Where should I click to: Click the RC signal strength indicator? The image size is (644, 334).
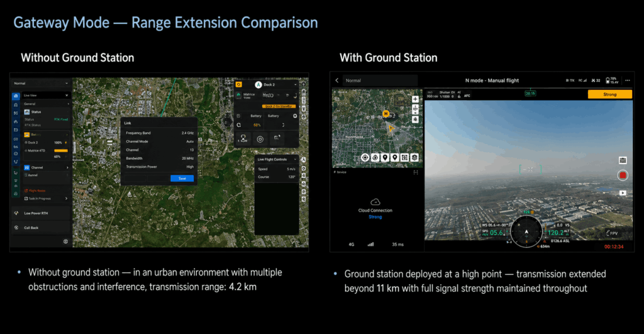pyautogui.click(x=582, y=81)
